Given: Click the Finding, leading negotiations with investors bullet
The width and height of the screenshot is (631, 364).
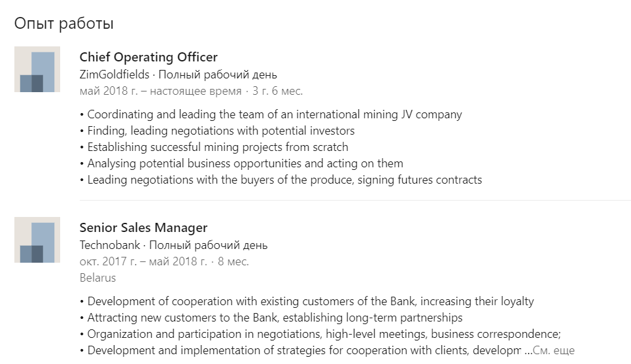Looking at the screenshot, I should pyautogui.click(x=217, y=131).
